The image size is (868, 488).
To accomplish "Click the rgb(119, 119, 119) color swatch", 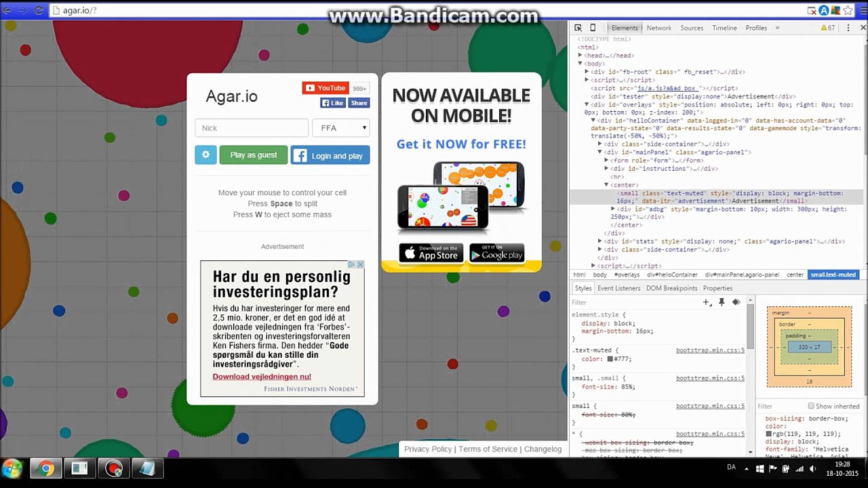I will coord(769,434).
